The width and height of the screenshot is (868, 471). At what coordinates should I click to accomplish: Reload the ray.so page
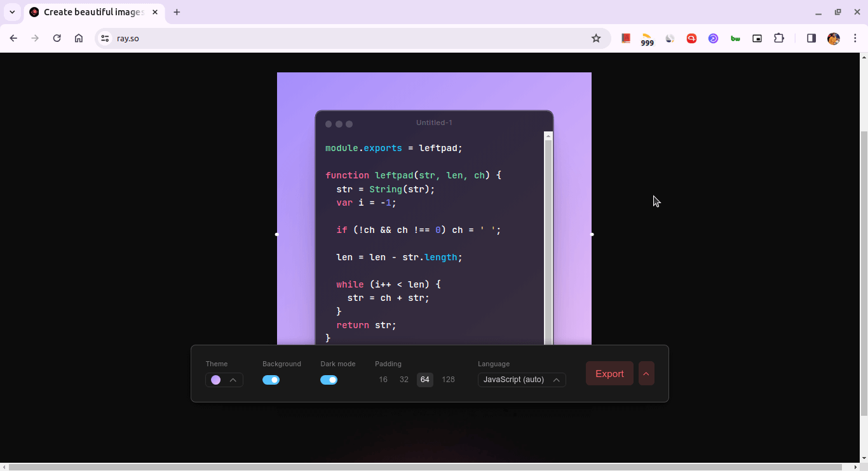[57, 38]
